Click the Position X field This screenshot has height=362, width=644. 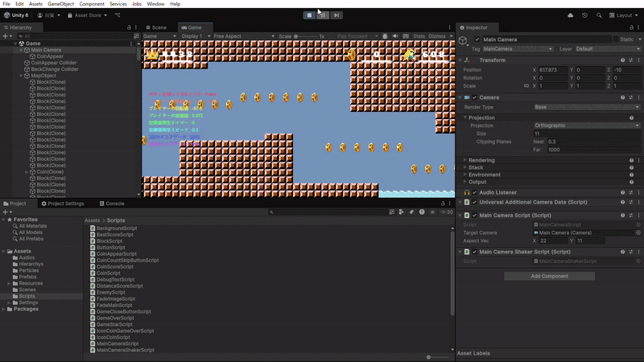coord(553,70)
